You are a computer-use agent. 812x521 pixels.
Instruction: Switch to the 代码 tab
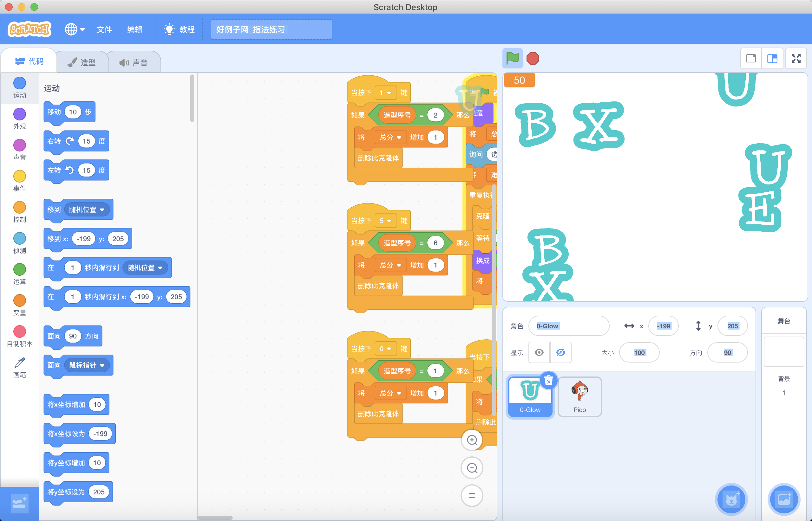[x=29, y=61]
